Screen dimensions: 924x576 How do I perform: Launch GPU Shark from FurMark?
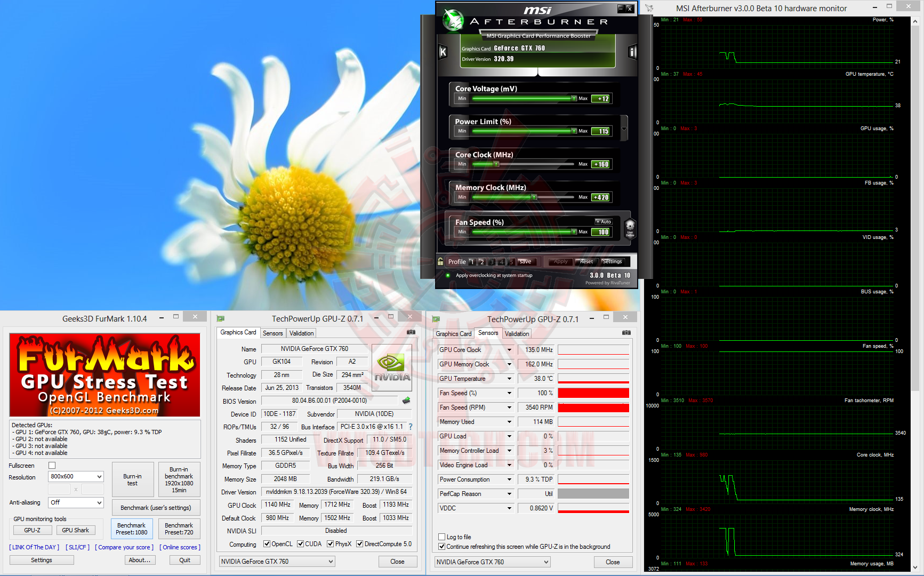click(75, 530)
